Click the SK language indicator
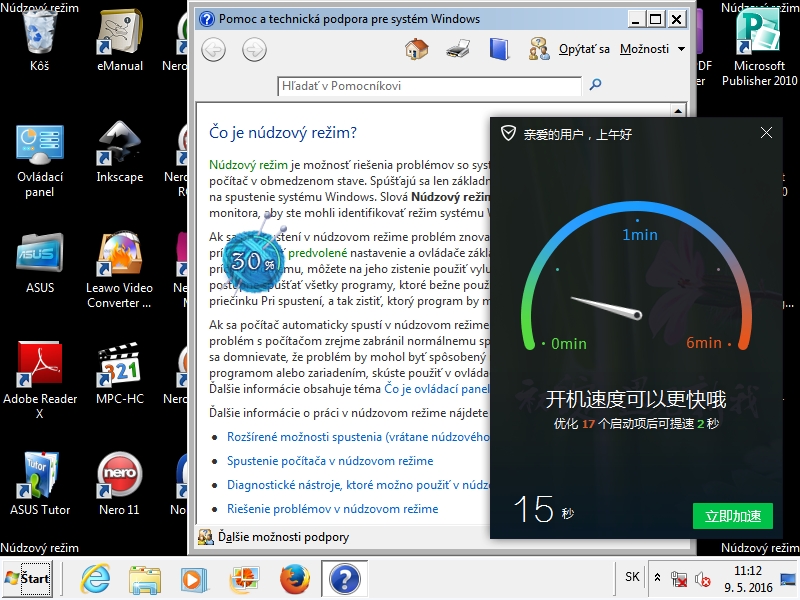Screen dimensions: 800x600 632,577
